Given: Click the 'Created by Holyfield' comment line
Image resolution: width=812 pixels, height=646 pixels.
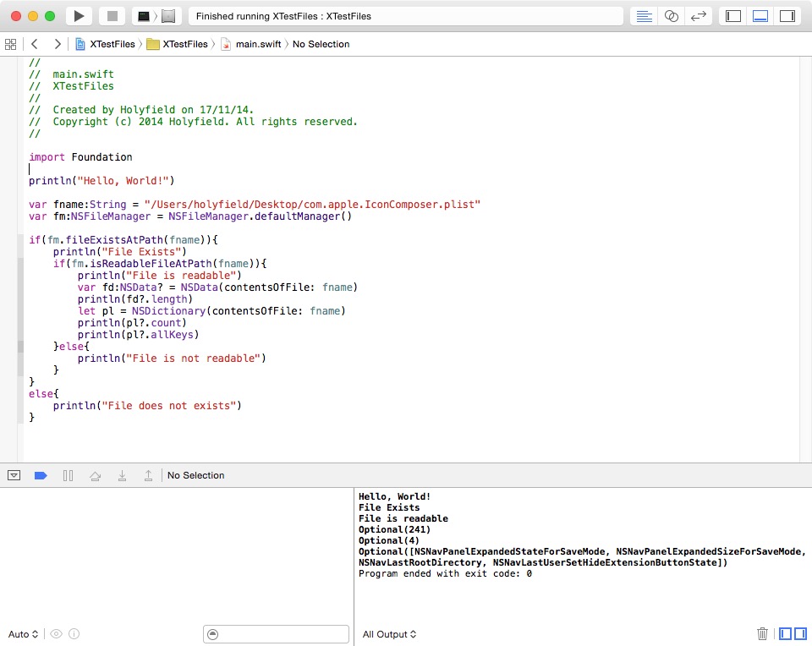Looking at the screenshot, I should (141, 110).
